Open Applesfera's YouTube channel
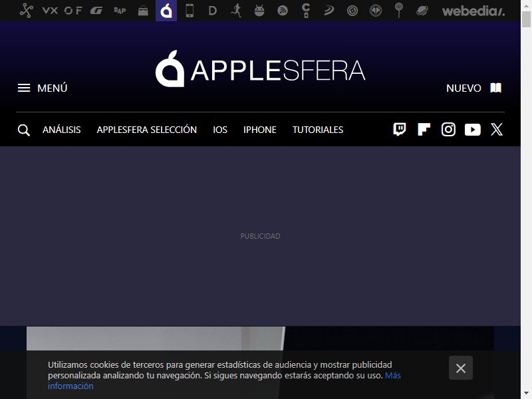 click(x=473, y=130)
